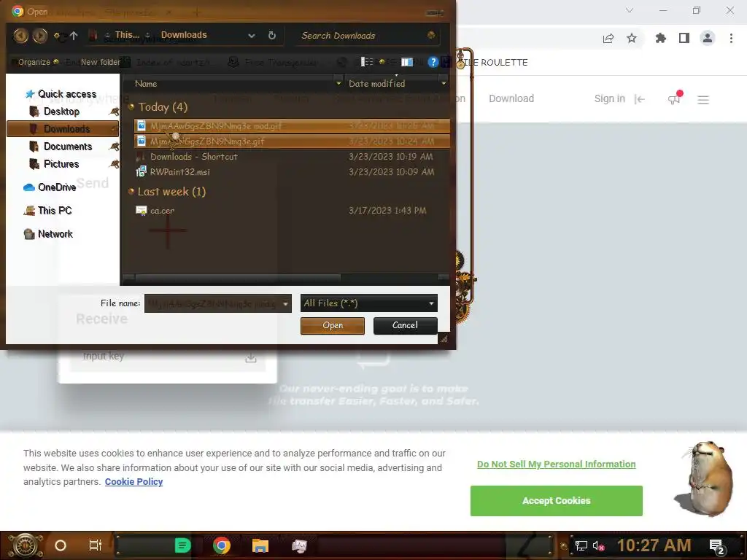Open Chrome three-dot menu
Screen dimensions: 747x560
coord(731,39)
